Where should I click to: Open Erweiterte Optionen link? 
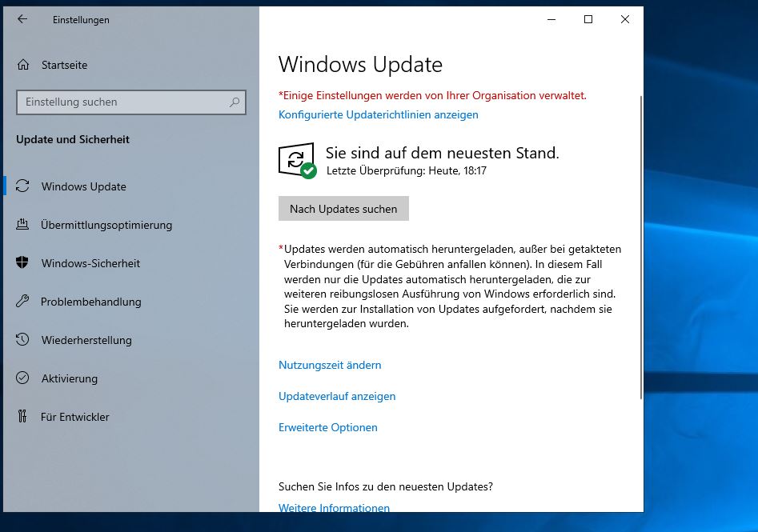(327, 427)
